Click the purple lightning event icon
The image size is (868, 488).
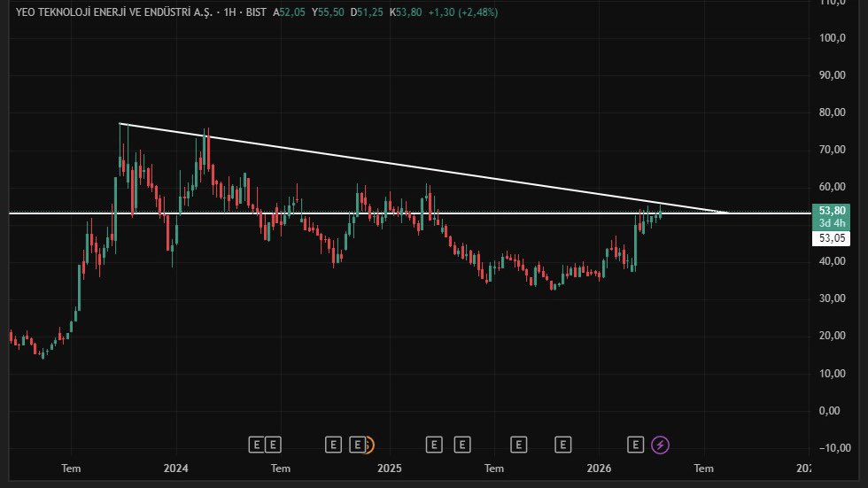660,445
